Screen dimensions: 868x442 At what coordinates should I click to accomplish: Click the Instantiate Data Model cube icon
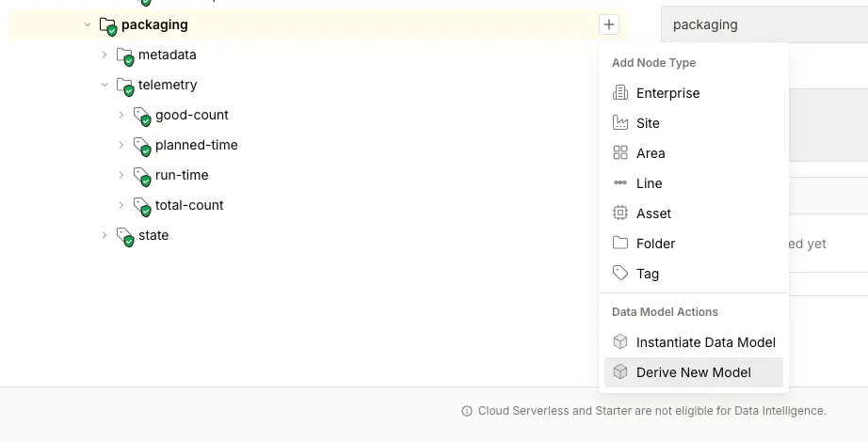[x=620, y=341]
